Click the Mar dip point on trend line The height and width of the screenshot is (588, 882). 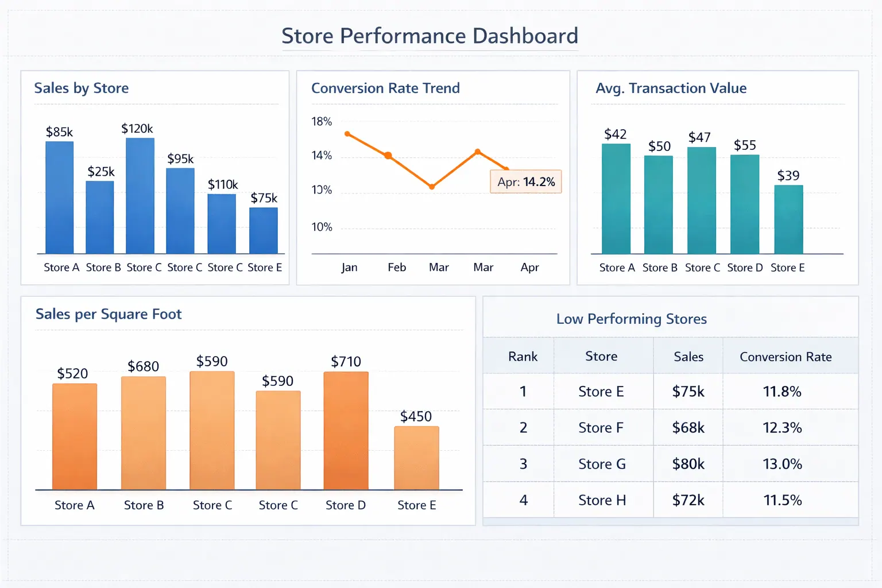tap(431, 186)
